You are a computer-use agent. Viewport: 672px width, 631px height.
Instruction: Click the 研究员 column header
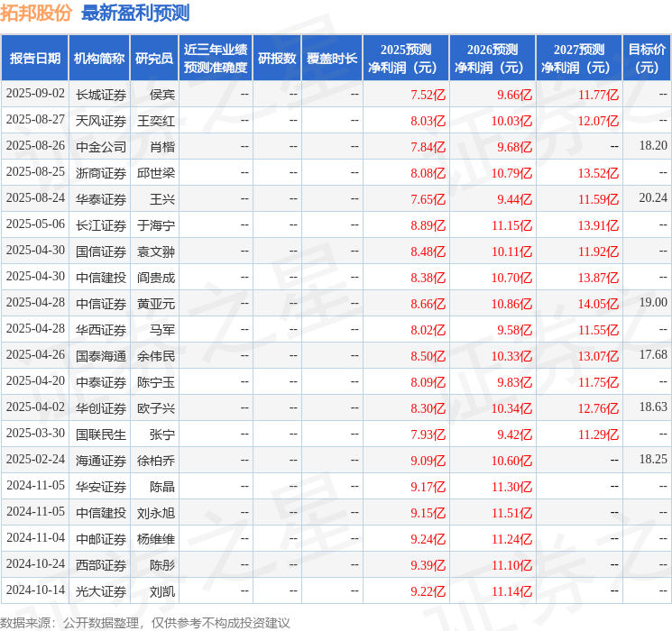[154, 58]
